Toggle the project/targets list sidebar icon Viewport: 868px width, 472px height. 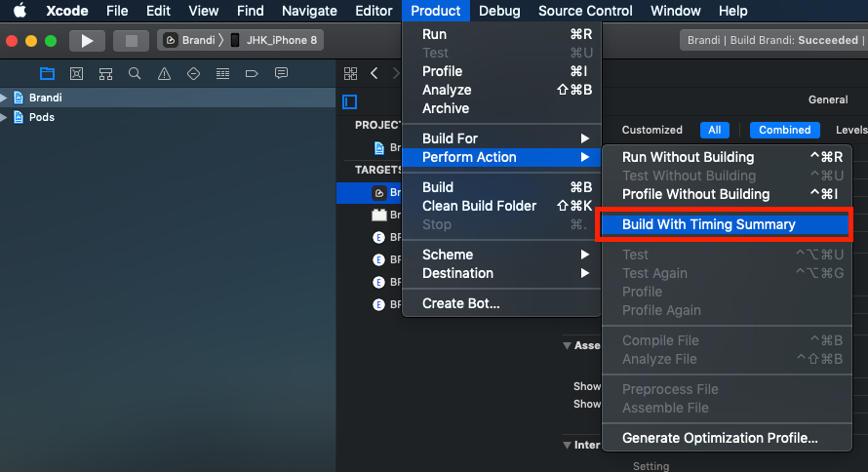coord(350,101)
